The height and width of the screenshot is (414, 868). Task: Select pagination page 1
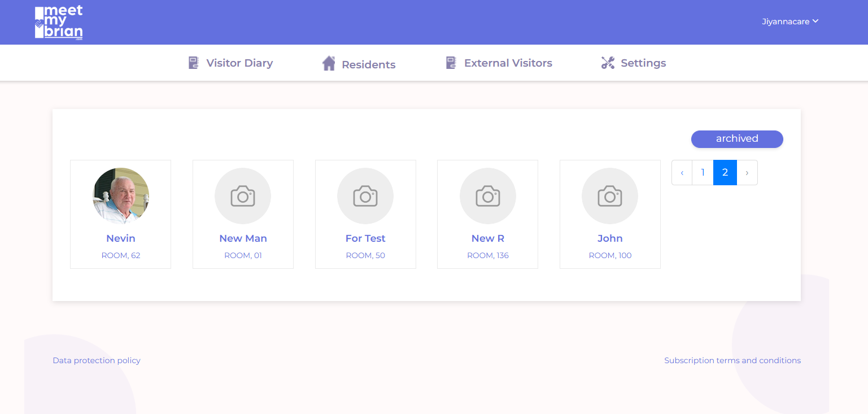703,172
